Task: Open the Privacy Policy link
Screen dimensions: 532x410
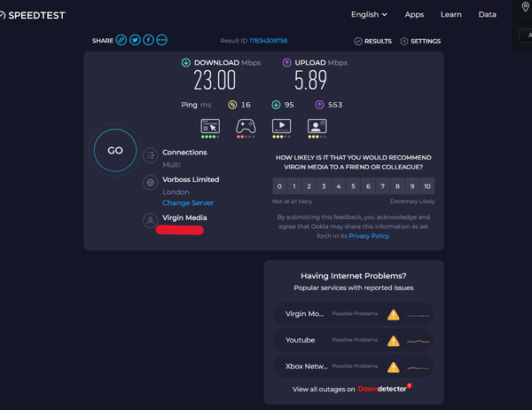Action: click(369, 236)
